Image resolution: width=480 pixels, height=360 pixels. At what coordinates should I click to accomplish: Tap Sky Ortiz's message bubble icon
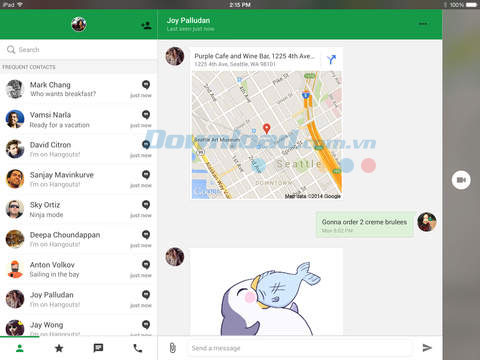146,205
